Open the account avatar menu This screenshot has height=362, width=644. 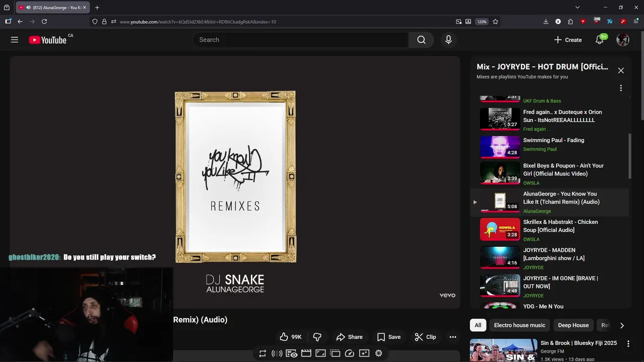[x=623, y=40]
